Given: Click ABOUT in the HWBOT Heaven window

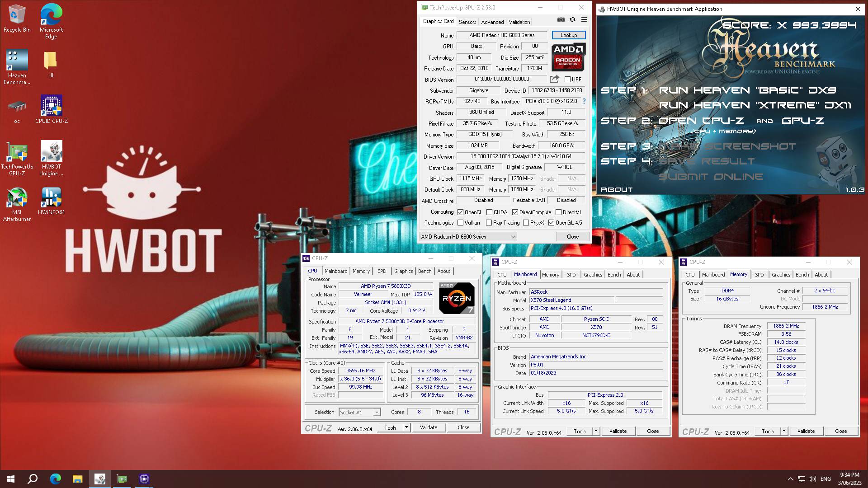Looking at the screenshot, I should click(x=617, y=190).
